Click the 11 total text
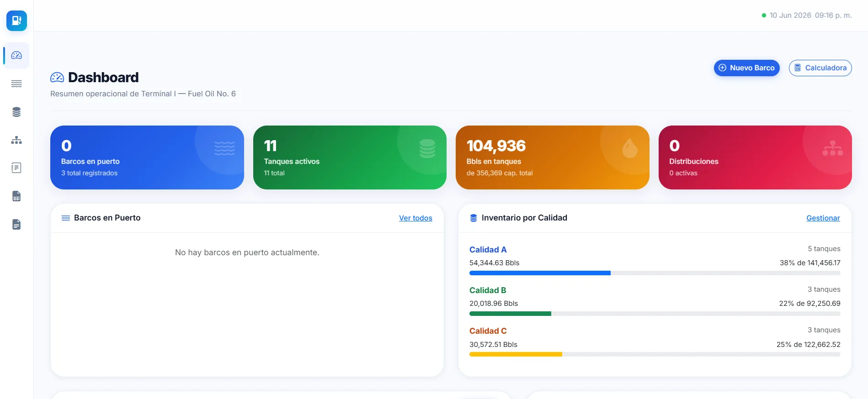The width and height of the screenshot is (868, 399). 274,173
